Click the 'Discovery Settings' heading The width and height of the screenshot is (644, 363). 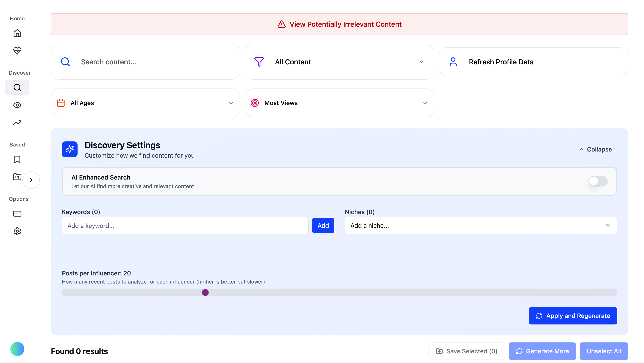tap(122, 145)
